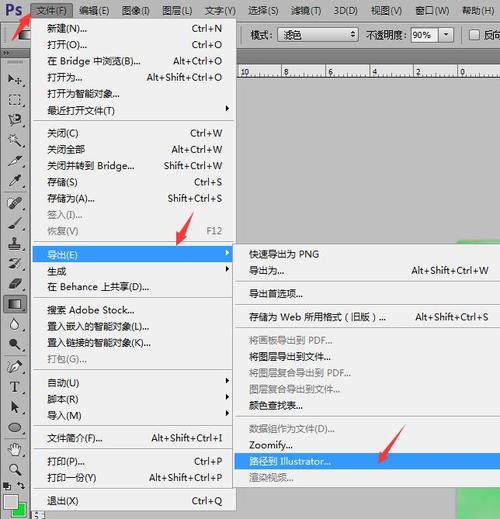This screenshot has height=519, width=500.
Task: Select the Rectangular Marquee tool
Action: coord(14,99)
